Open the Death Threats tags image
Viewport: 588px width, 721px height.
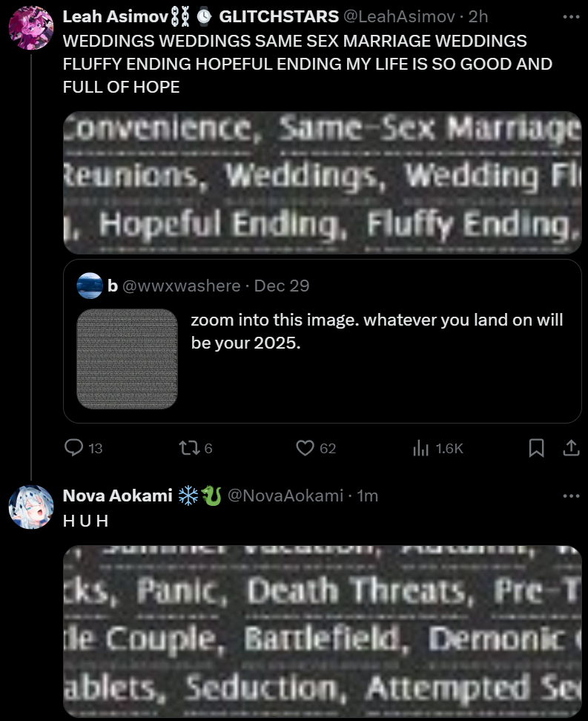[x=323, y=631]
